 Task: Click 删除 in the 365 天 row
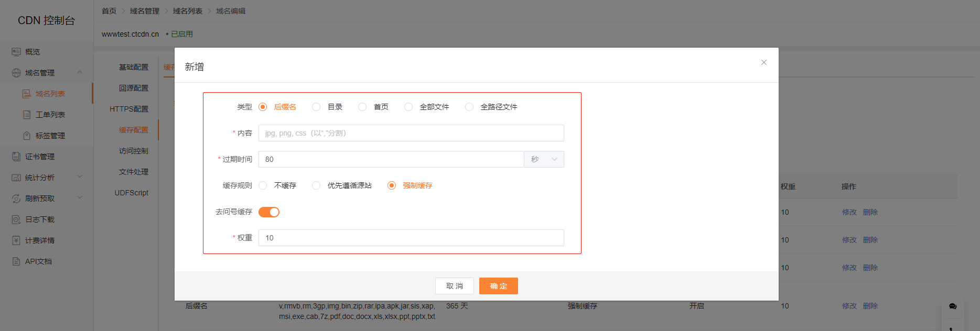(x=870, y=306)
